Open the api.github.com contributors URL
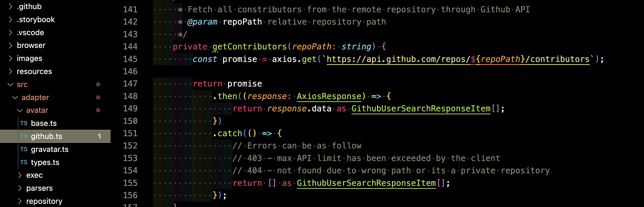644x207 pixels. pos(457,59)
